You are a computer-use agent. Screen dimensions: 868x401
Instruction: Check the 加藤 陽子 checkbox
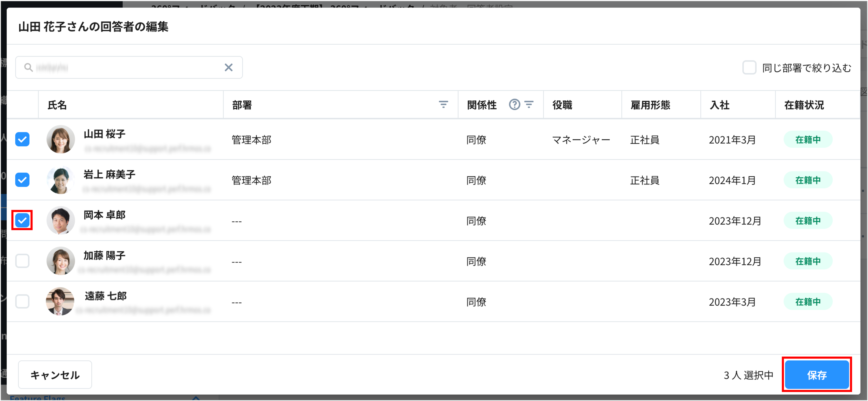click(22, 261)
